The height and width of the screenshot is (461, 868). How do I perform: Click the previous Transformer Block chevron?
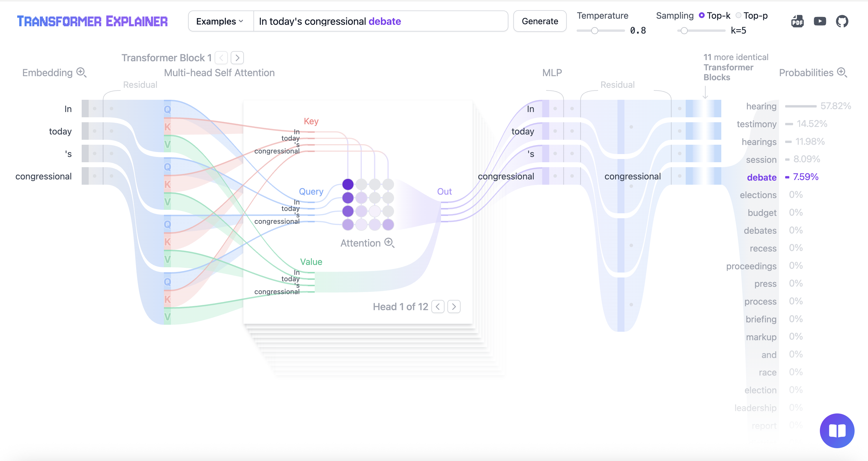[x=221, y=58]
